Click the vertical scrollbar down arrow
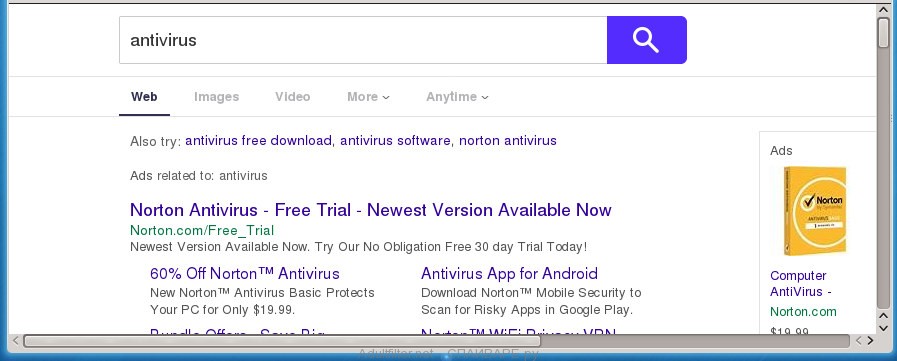897x361 pixels. tap(884, 327)
